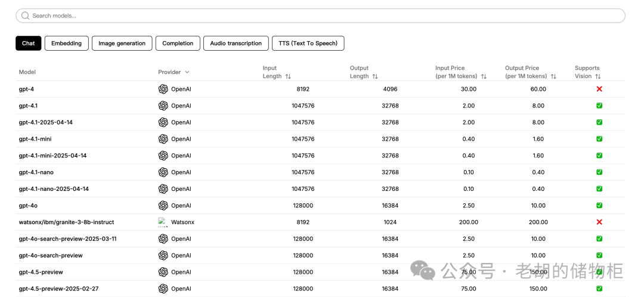Sort by Supports Vision arrows
Viewport: 644px width, 297px height.
tap(597, 76)
